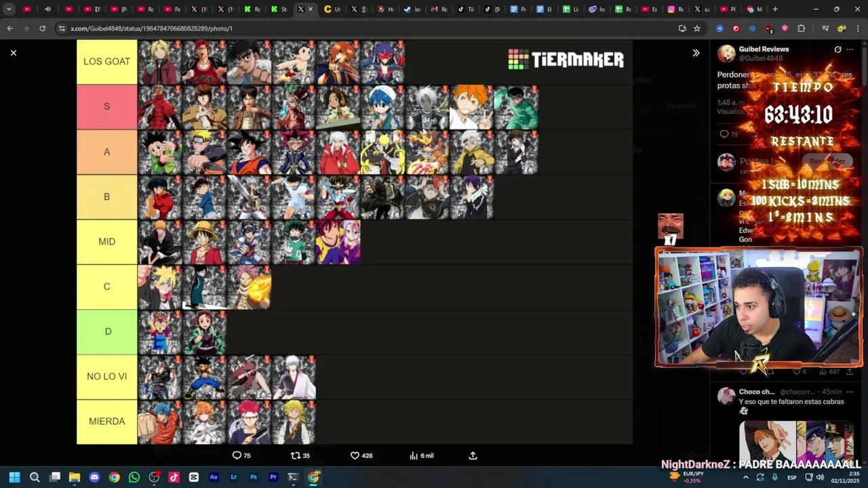This screenshot has width=868, height=488.
Task: Collapse the sidebar with the double chevron
Action: (x=696, y=52)
